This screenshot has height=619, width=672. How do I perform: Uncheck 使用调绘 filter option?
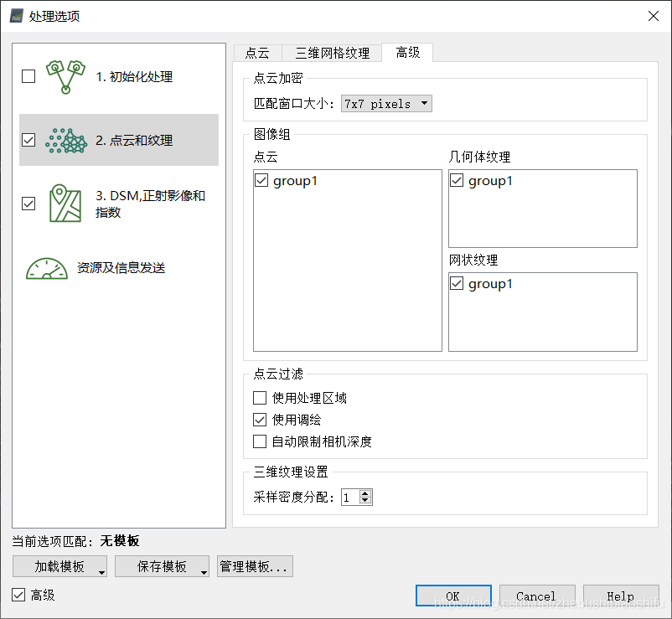pos(260,420)
